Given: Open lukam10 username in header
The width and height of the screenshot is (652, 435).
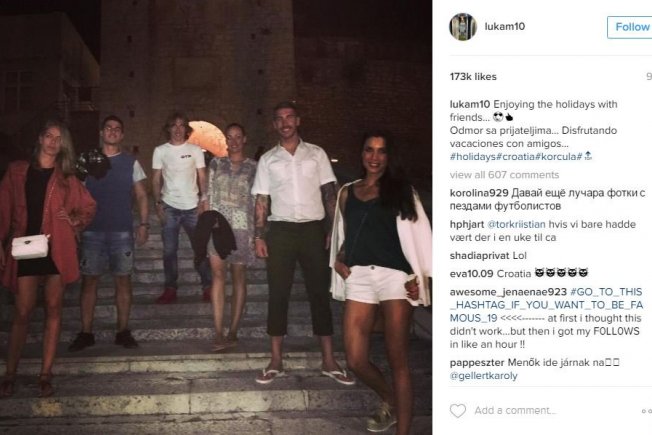Looking at the screenshot, I should (505, 26).
